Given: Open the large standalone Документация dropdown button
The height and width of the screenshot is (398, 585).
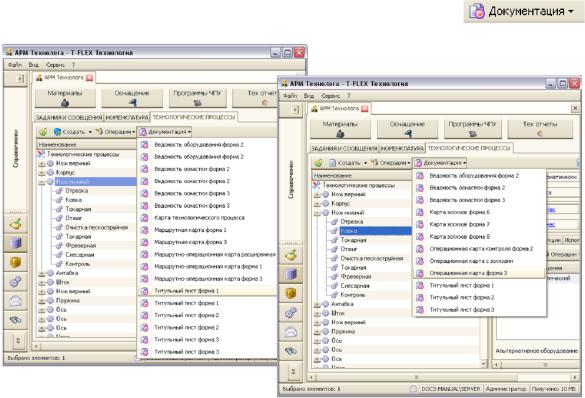Looking at the screenshot, I should 524,11.
